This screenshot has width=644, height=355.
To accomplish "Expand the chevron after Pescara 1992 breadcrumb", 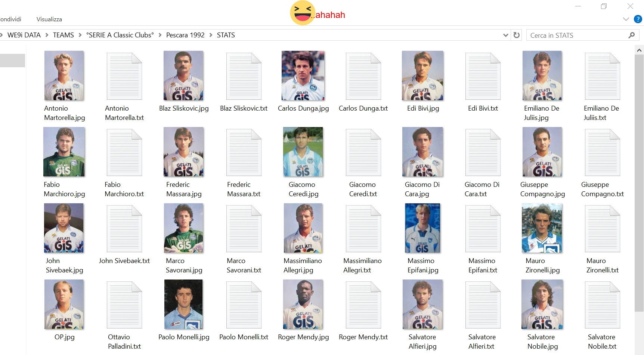I will [x=211, y=35].
